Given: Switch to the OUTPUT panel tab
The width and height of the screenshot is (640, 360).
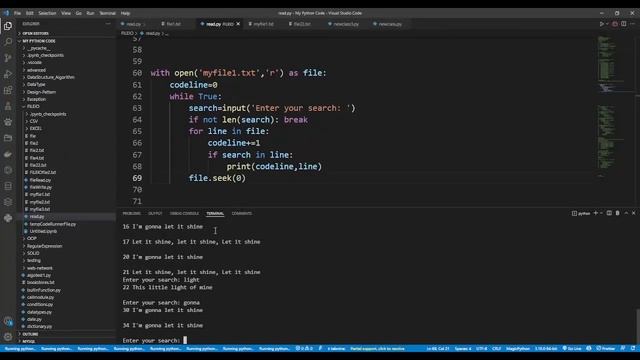Looking at the screenshot, I should 155,213.
